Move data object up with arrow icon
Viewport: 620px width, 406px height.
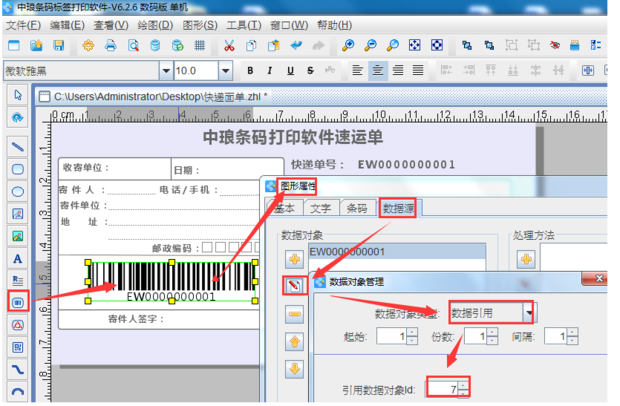pyautogui.click(x=295, y=341)
